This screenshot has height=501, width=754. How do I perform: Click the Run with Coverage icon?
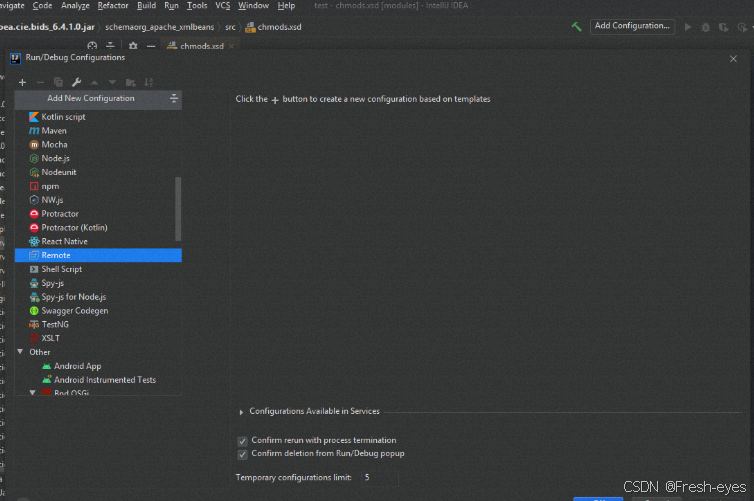[x=723, y=27]
